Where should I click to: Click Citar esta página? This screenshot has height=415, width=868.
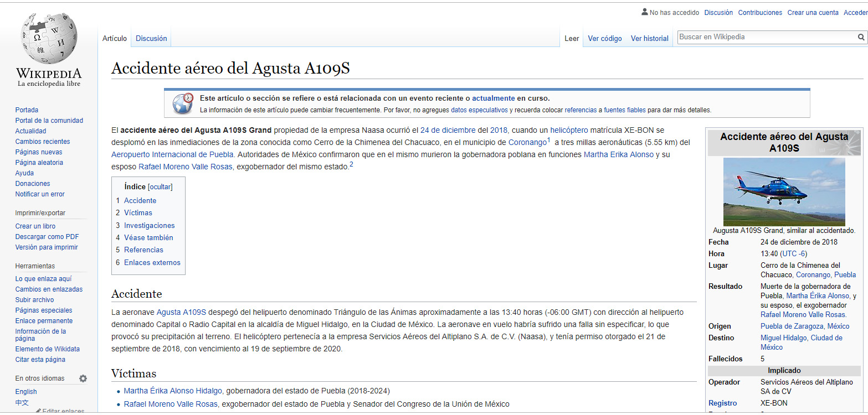click(40, 360)
